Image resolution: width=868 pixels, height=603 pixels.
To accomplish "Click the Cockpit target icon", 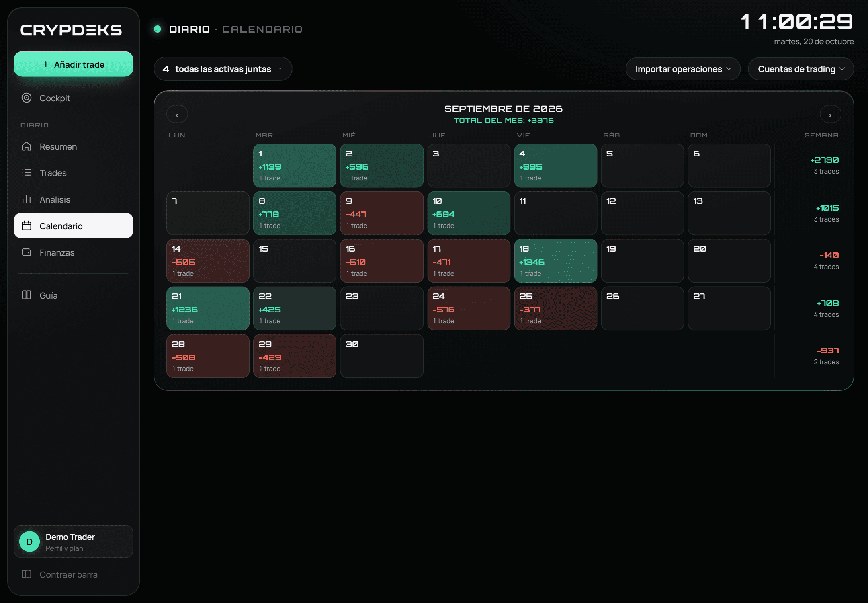I will [x=27, y=98].
